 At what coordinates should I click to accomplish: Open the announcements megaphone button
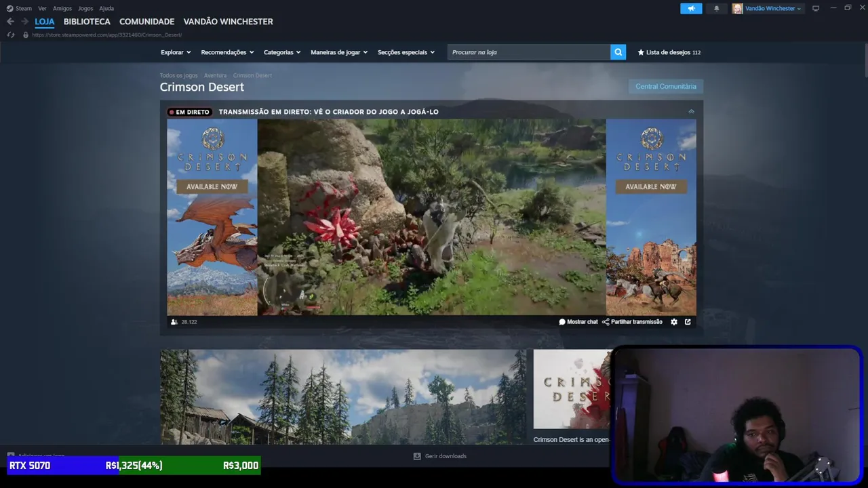(691, 8)
